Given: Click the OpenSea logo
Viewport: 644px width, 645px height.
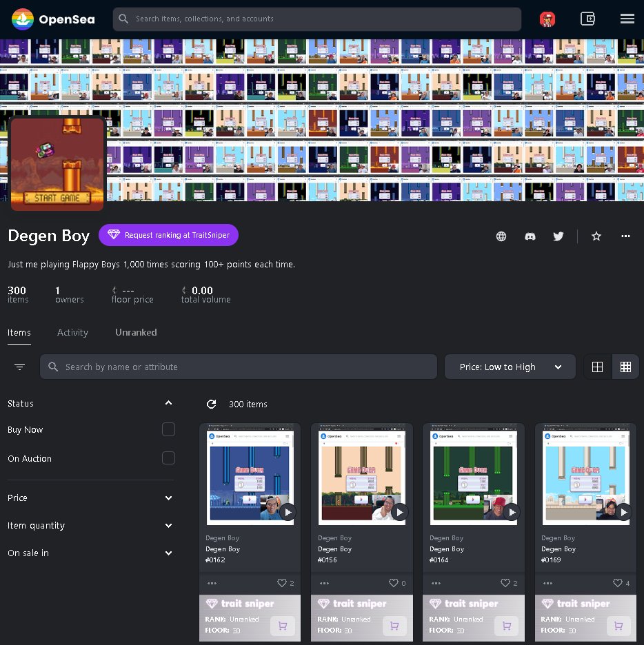Looking at the screenshot, I should pyautogui.click(x=53, y=19).
